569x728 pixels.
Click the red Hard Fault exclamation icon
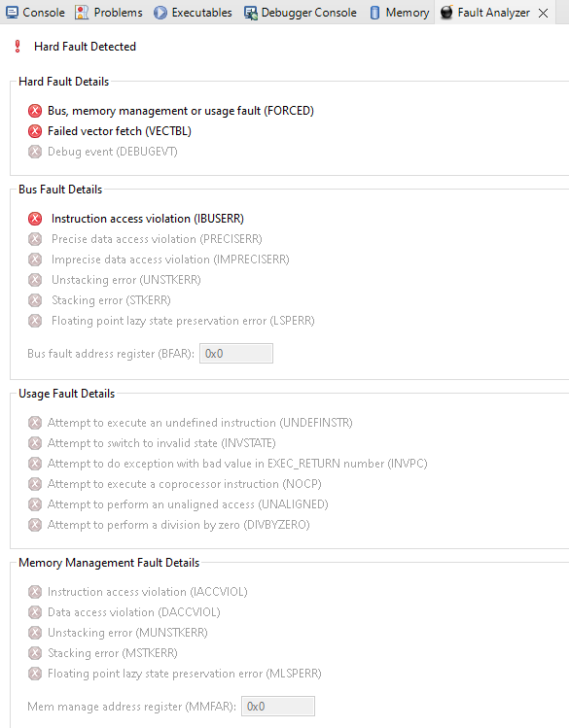pos(18,47)
